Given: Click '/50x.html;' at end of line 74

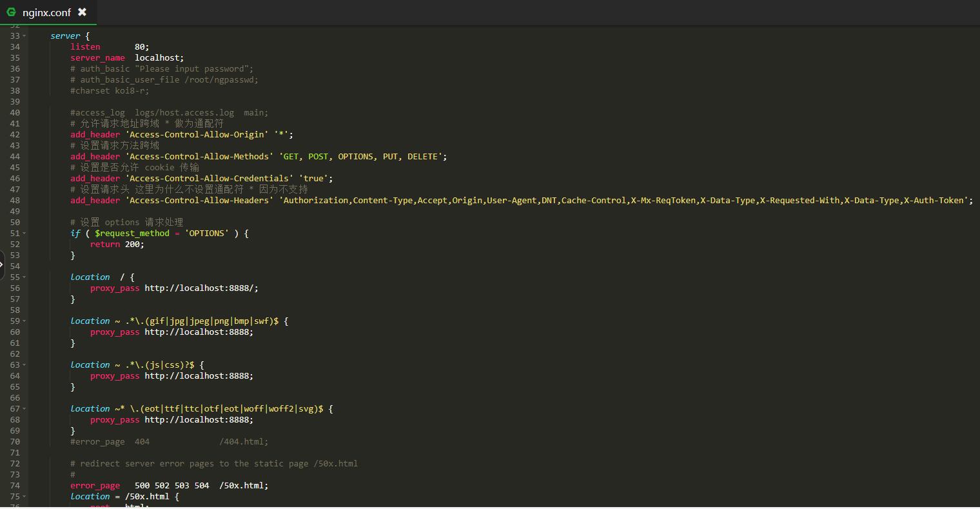Looking at the screenshot, I should (244, 485).
